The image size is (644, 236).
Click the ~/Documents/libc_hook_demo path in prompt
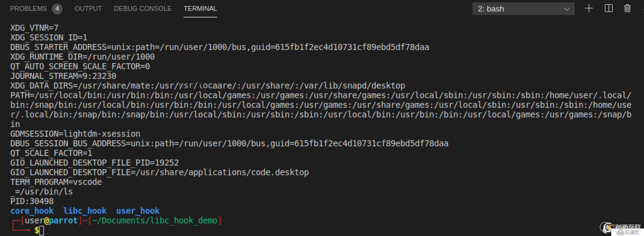pos(155,221)
